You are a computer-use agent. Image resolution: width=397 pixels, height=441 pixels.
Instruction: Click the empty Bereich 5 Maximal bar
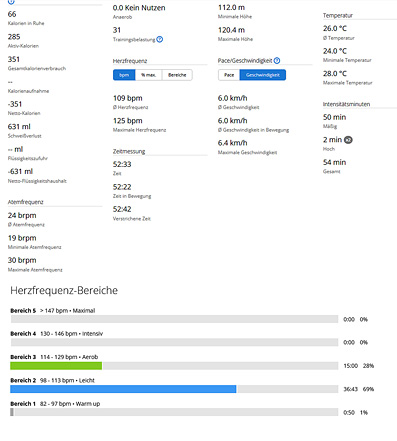pyautogui.click(x=174, y=319)
